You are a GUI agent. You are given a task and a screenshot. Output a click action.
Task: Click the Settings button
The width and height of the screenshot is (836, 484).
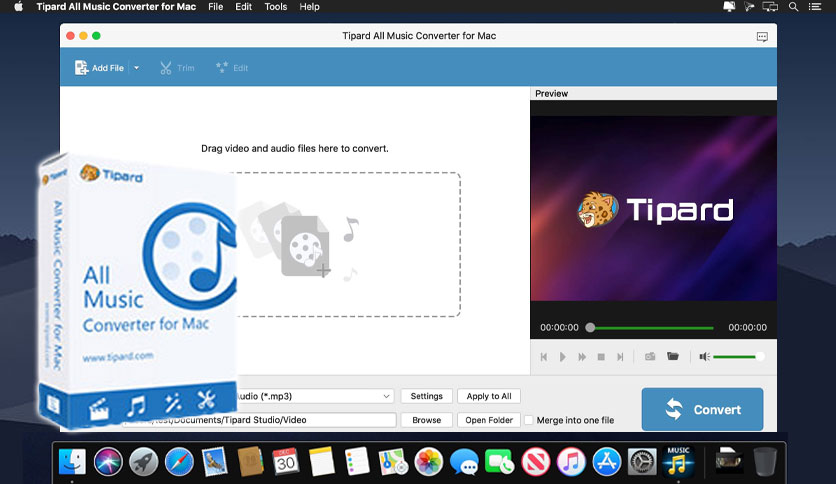pyautogui.click(x=427, y=396)
